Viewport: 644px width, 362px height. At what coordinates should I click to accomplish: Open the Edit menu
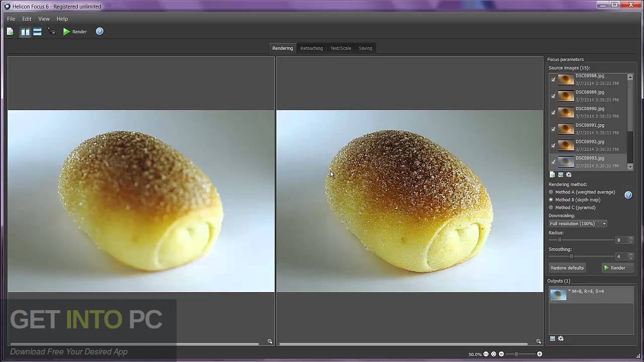coord(27,19)
